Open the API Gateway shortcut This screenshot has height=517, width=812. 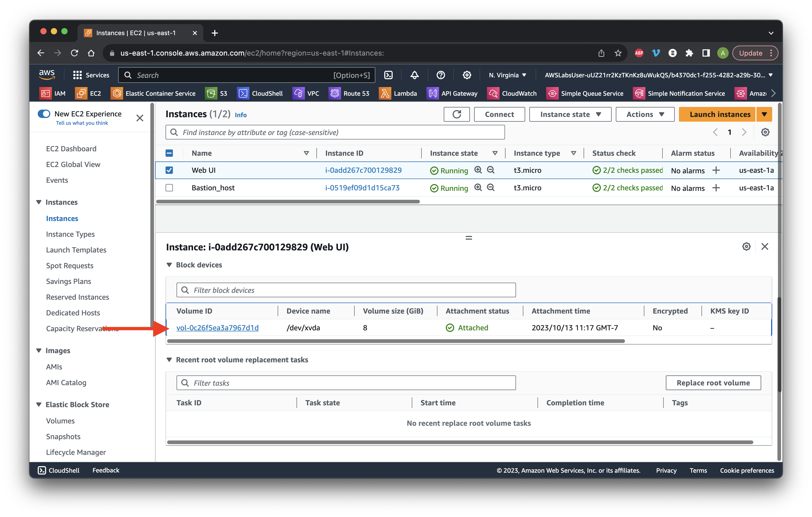[x=452, y=94]
